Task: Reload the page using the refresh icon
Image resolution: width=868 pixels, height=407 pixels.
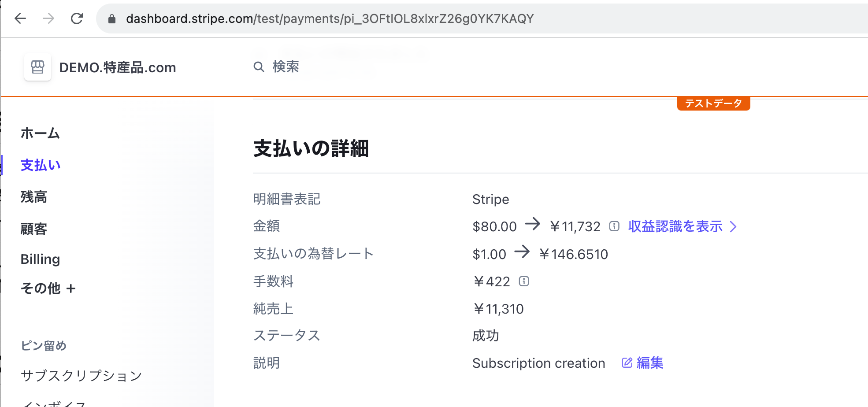Action: [77, 18]
